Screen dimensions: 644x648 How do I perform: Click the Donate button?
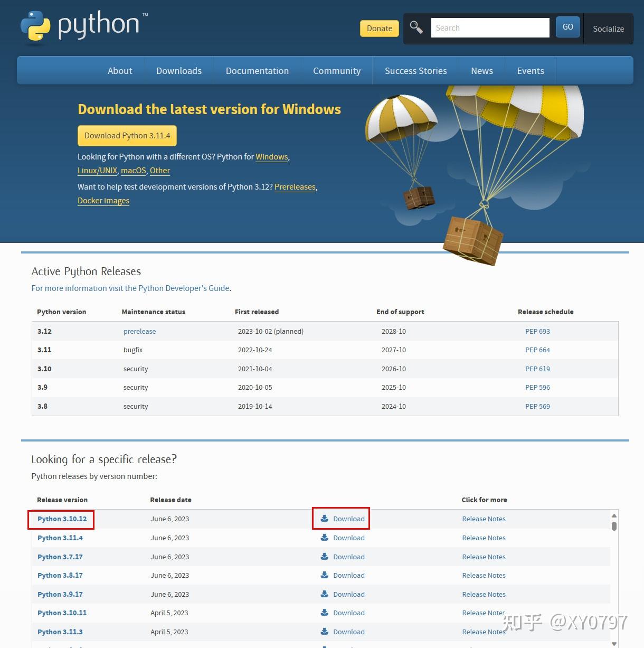tap(379, 28)
